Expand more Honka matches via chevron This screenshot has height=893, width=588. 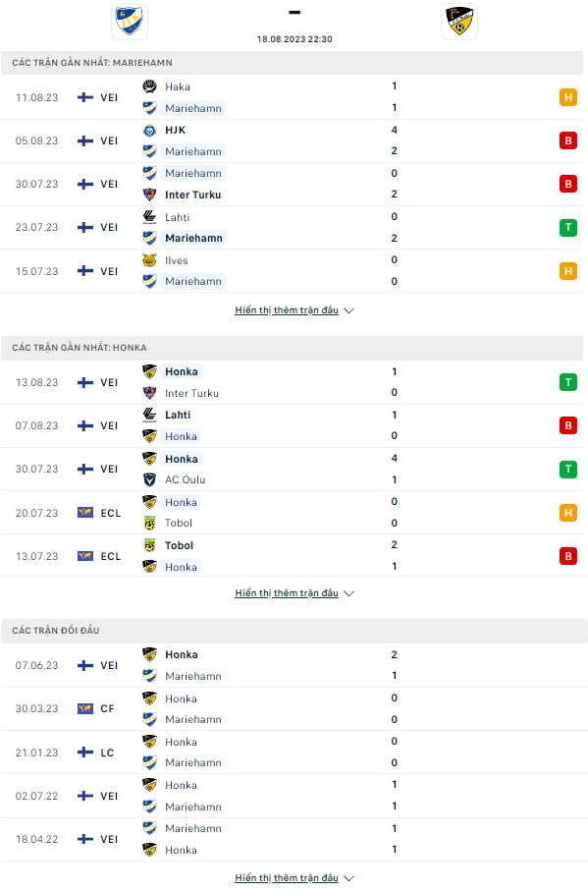[x=349, y=592]
